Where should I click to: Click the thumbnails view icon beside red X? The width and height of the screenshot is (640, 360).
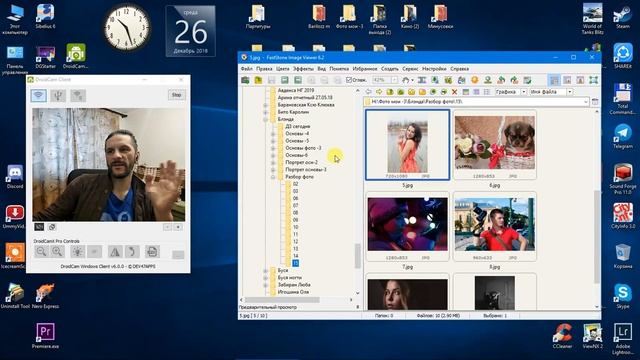coord(465,92)
